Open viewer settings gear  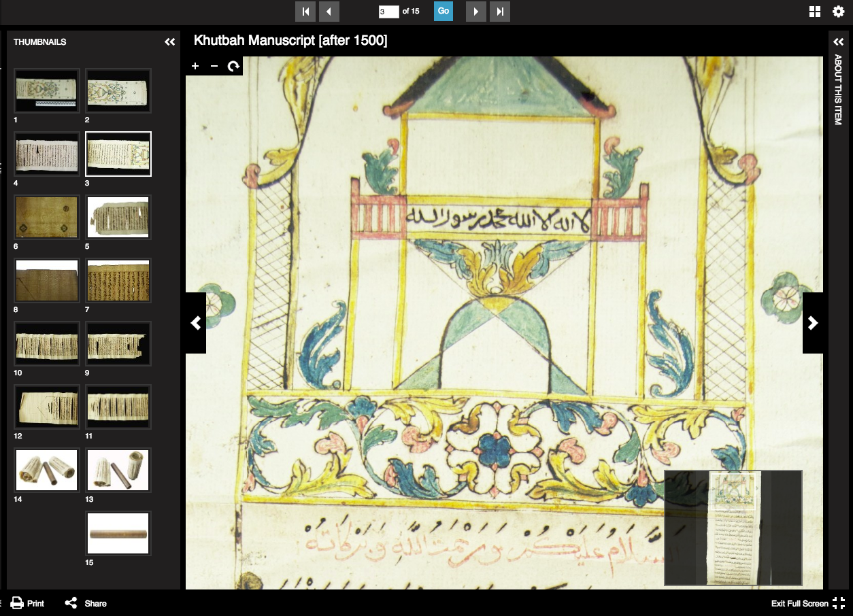tap(839, 12)
